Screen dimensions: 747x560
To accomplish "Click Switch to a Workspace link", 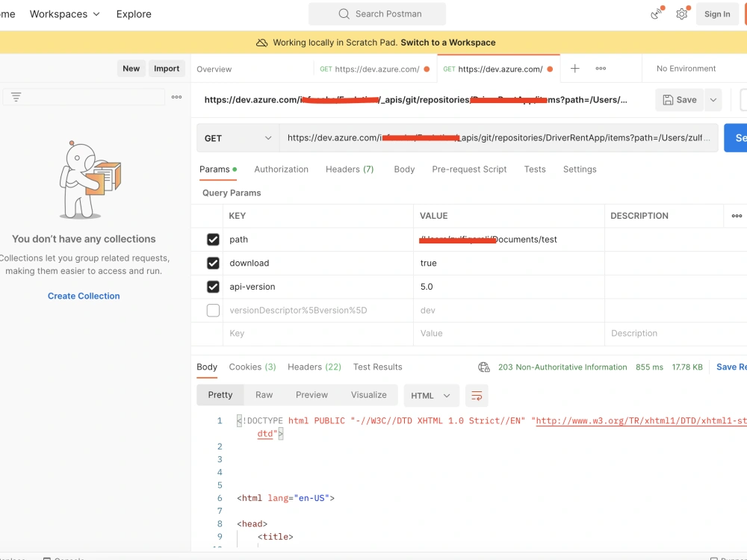I will tap(447, 43).
